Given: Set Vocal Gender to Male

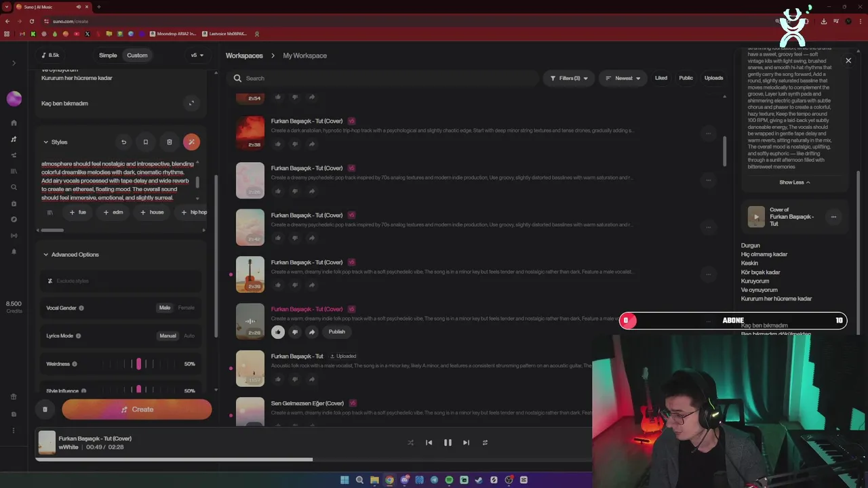Looking at the screenshot, I should (165, 308).
